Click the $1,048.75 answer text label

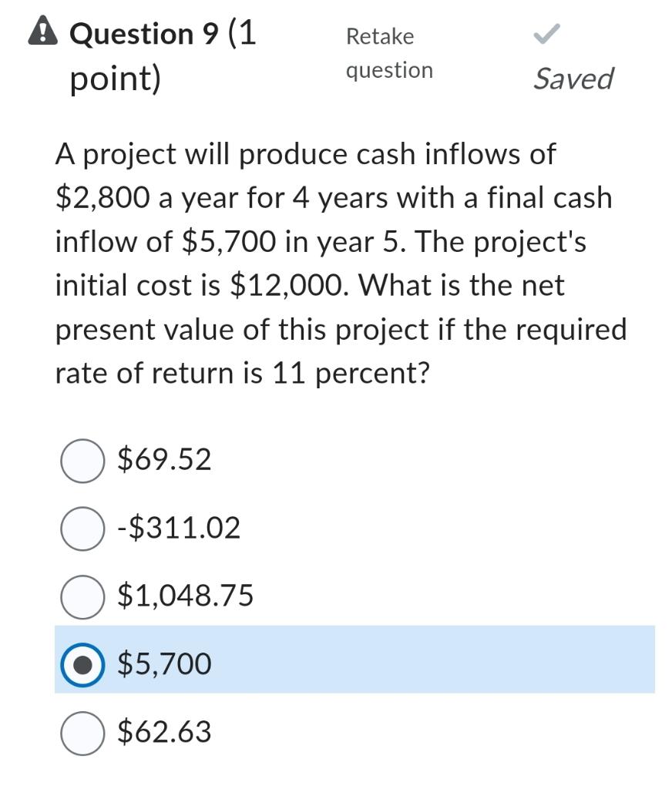(x=185, y=595)
